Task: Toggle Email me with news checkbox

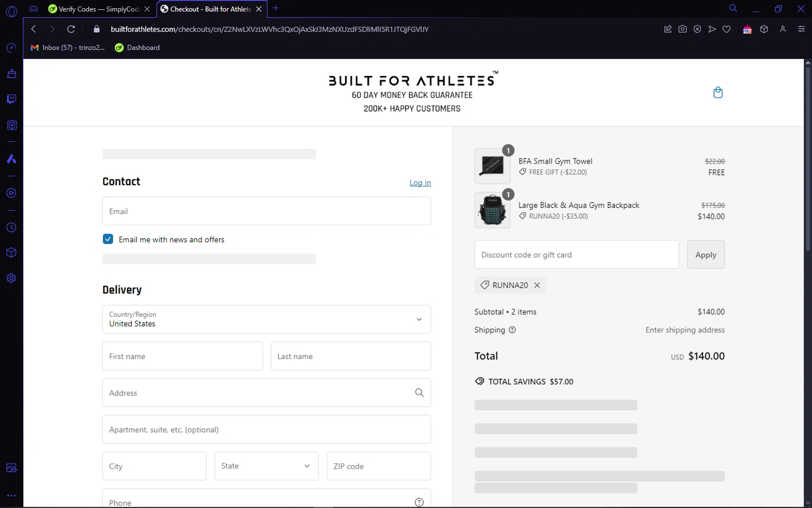Action: 108,239
